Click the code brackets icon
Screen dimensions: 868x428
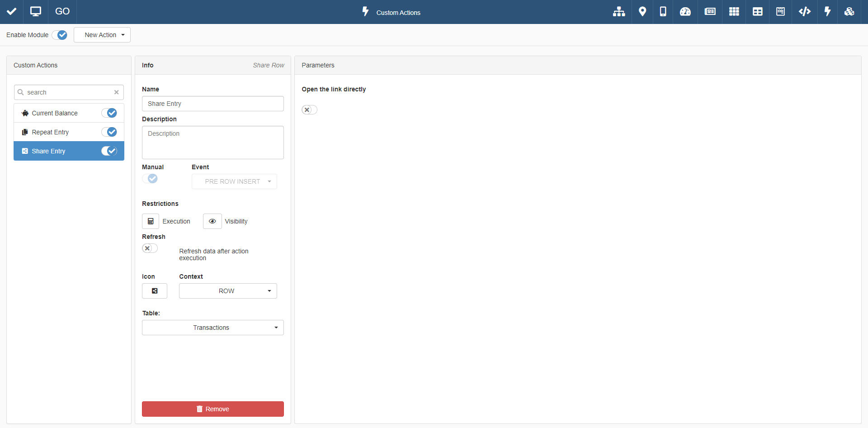[804, 12]
